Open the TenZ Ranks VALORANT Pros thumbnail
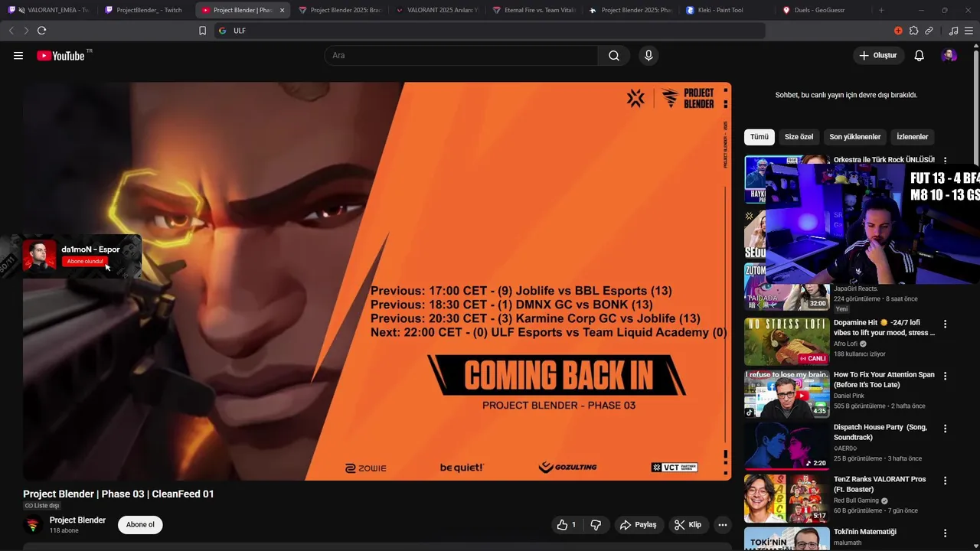Screen dimensions: 980x551 point(786,498)
